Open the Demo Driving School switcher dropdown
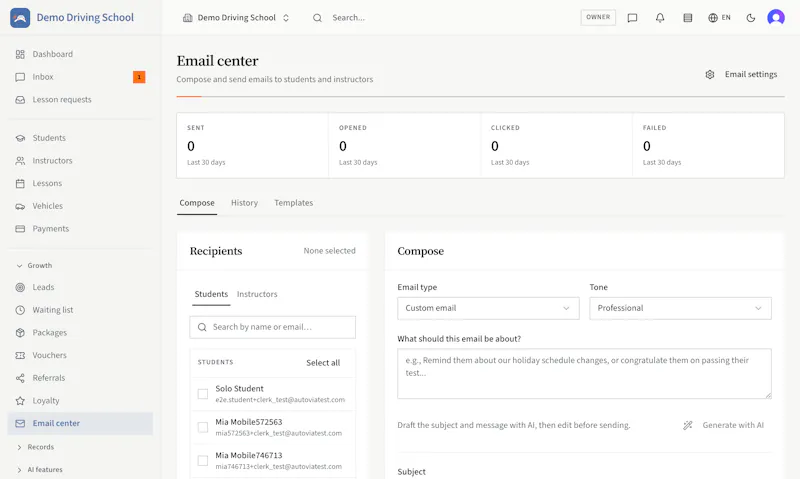This screenshot has height=479, width=800. [x=236, y=18]
